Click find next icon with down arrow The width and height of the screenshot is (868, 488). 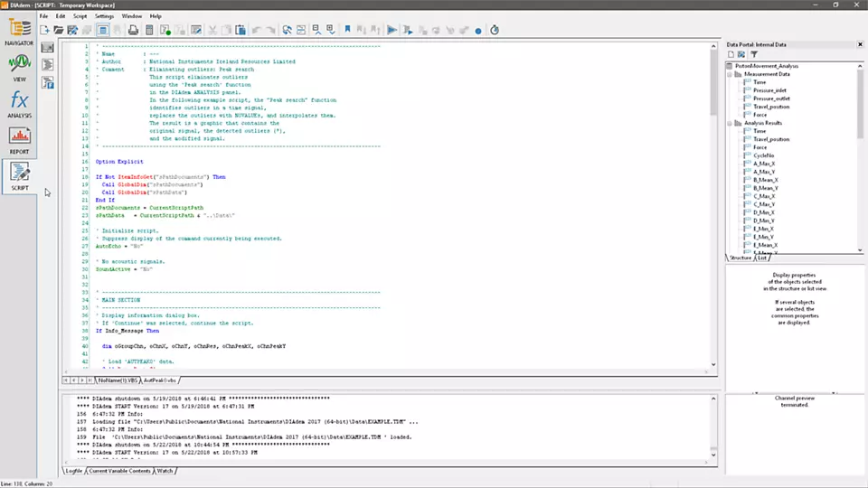click(x=331, y=30)
